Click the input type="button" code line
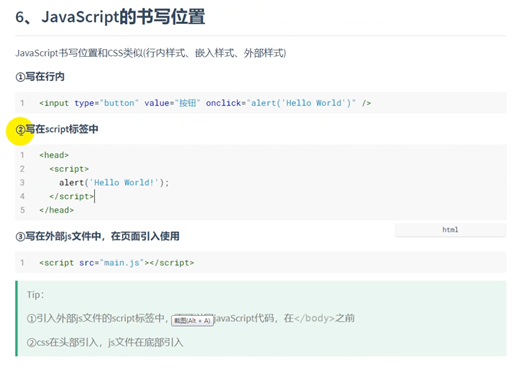The width and height of the screenshot is (519, 369). (x=205, y=103)
